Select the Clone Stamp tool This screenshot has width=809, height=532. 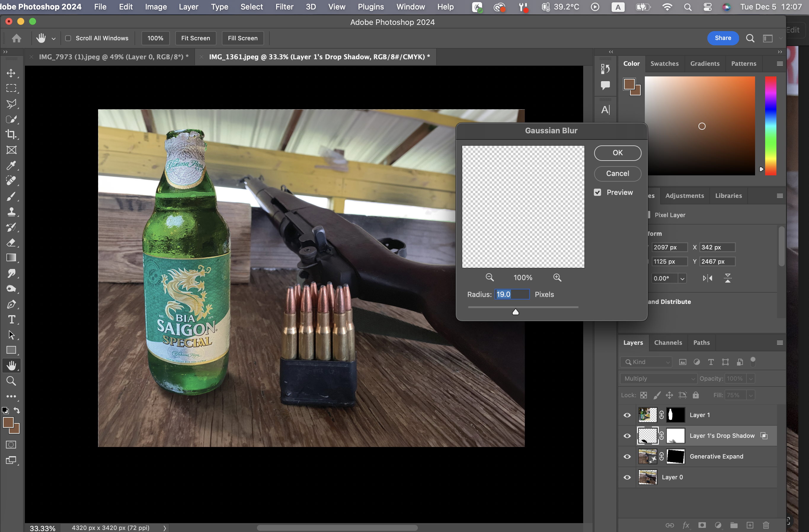tap(11, 212)
